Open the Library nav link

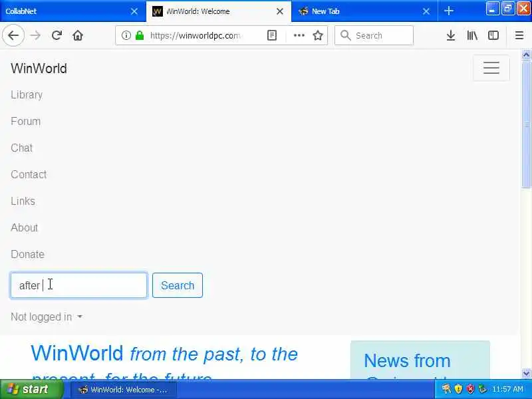[x=27, y=94]
